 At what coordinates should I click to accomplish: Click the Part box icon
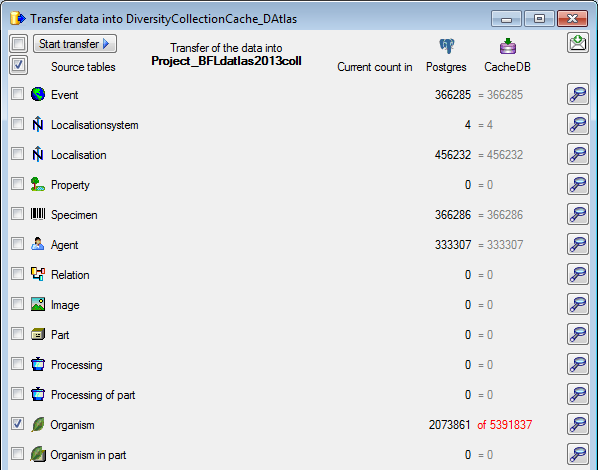38,334
